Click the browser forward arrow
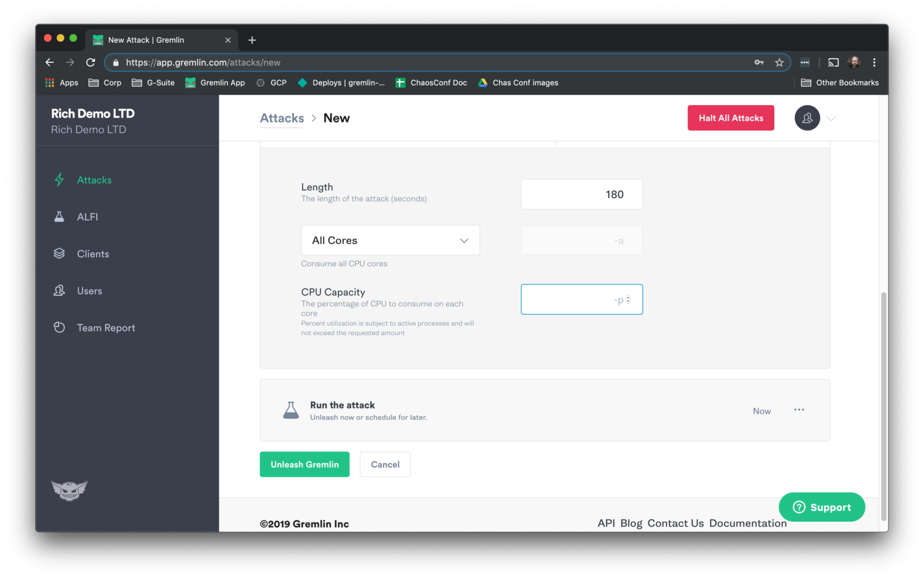 coord(70,62)
